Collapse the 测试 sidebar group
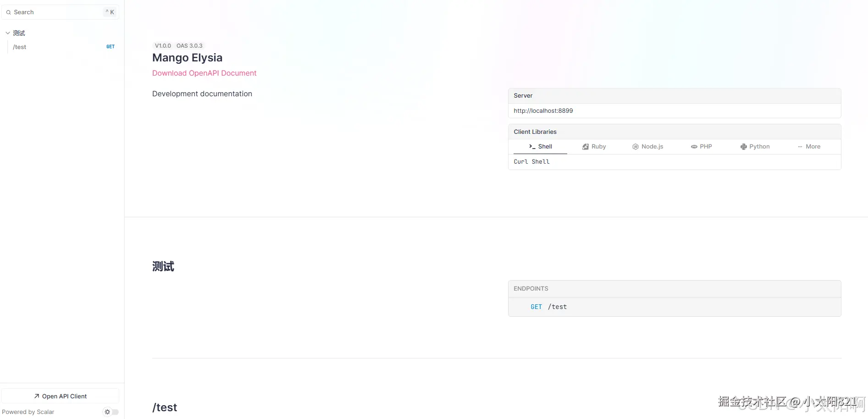This screenshot has width=868, height=419. [x=8, y=33]
